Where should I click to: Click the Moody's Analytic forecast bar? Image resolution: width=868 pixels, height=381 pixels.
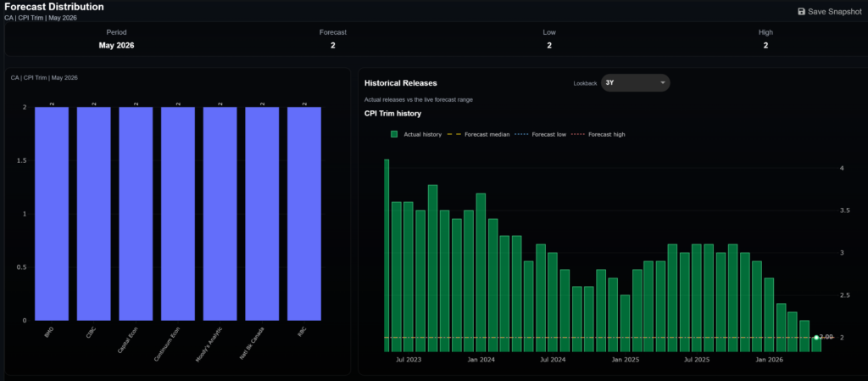pos(220,214)
